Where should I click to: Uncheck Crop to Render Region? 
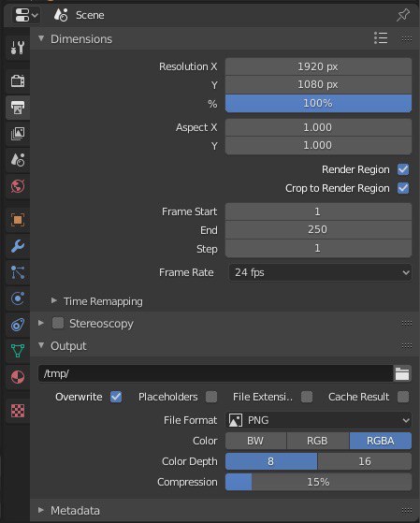[403, 188]
